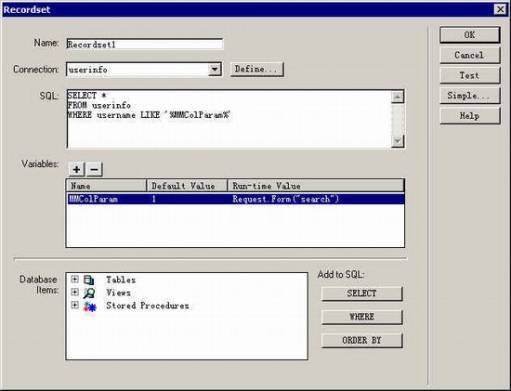This screenshot has height=391, width=511.
Task: Switch to Simple... mode
Action: tap(470, 96)
